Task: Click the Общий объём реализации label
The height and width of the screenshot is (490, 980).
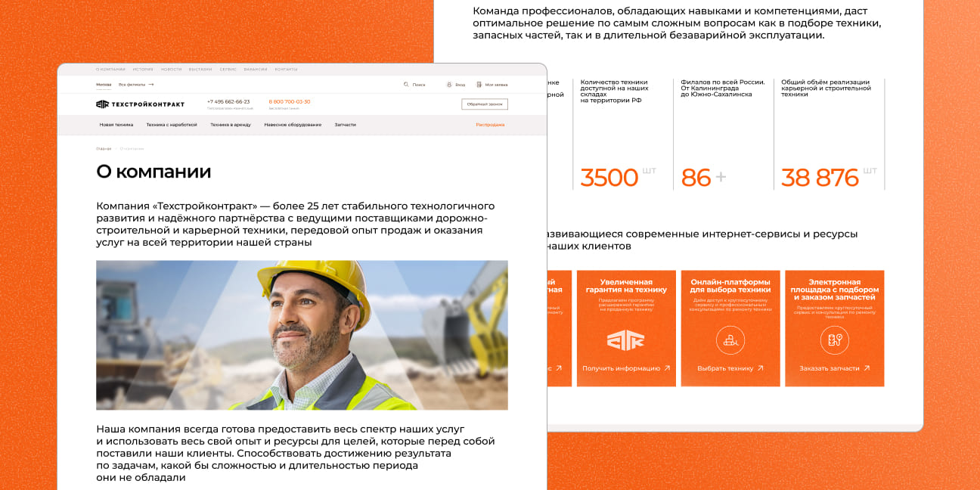Action: pos(826,88)
